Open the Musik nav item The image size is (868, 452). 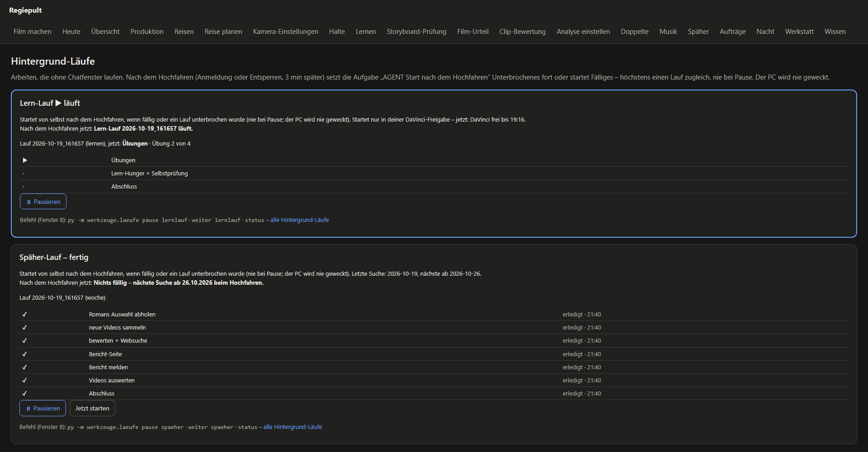point(668,32)
